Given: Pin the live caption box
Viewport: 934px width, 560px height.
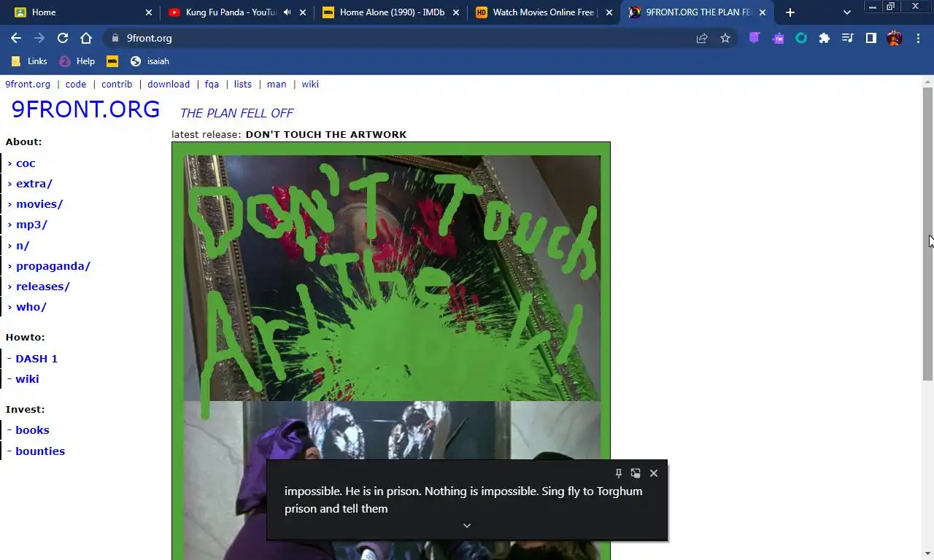Looking at the screenshot, I should click(619, 473).
